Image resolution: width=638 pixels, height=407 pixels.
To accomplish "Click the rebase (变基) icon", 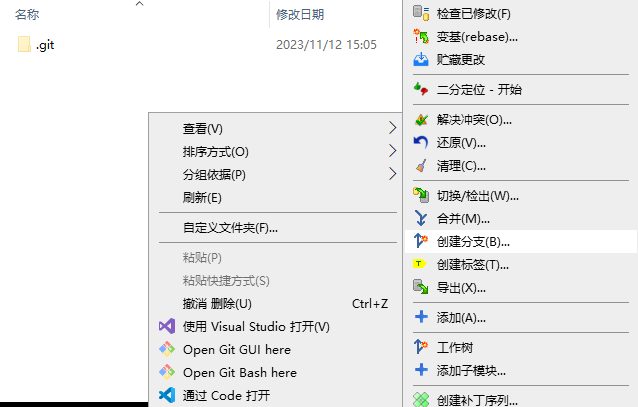I will tap(421, 36).
